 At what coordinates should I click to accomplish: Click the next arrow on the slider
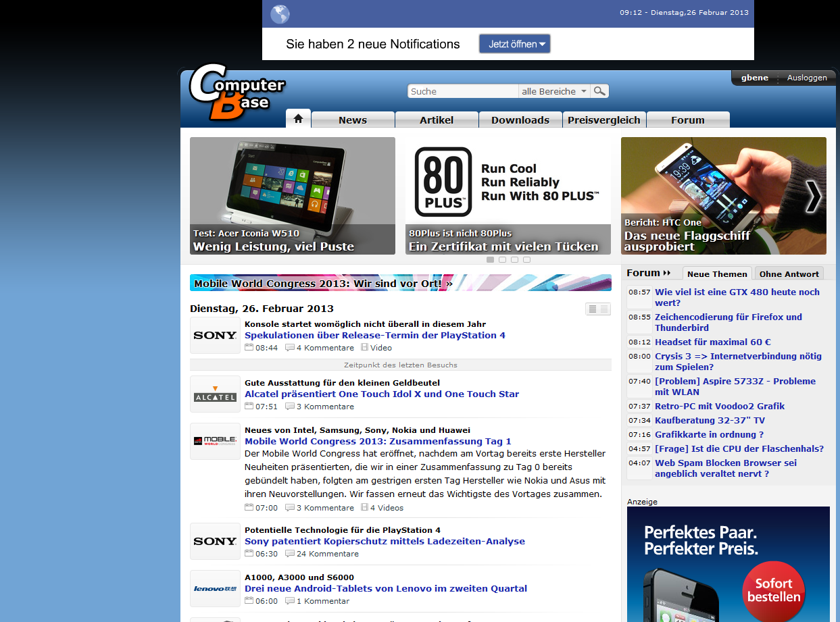[814, 197]
